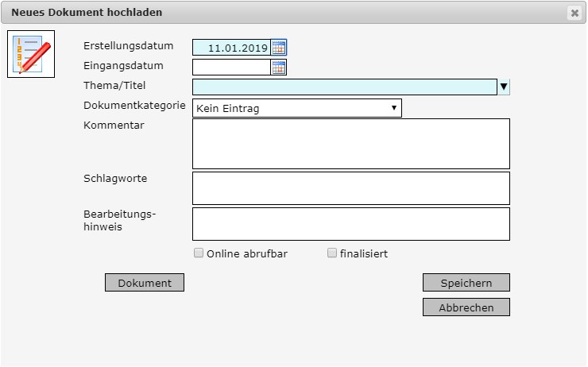Screen dimensions: 588x367
Task: Tick the finalisiert checkbox
Action: [x=332, y=253]
